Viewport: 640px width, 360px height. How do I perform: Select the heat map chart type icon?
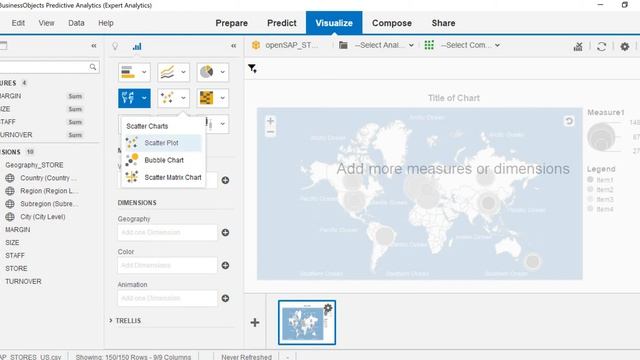(207, 98)
